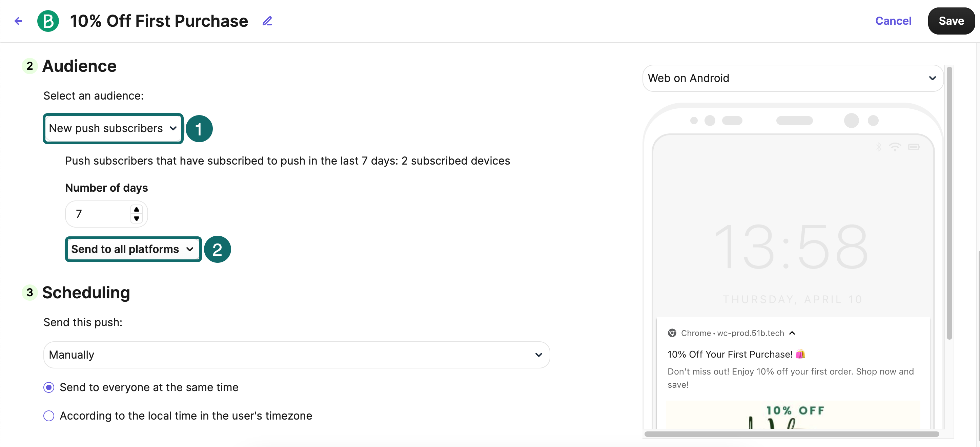Click the preview panel vertical scrollbar
980x447 pixels.
pos(949,201)
